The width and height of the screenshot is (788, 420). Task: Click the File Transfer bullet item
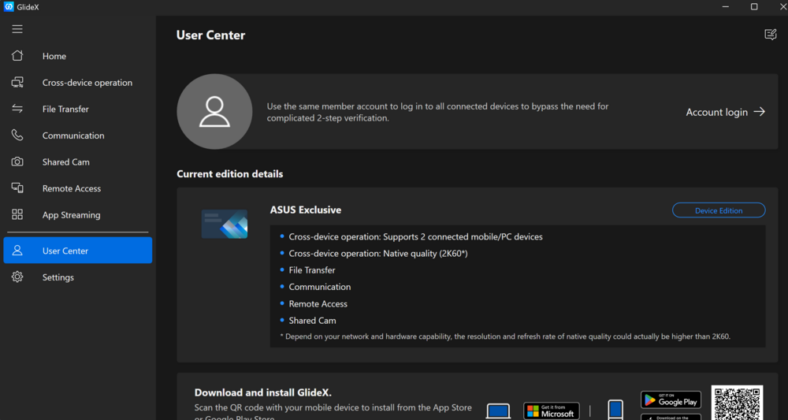pyautogui.click(x=312, y=270)
